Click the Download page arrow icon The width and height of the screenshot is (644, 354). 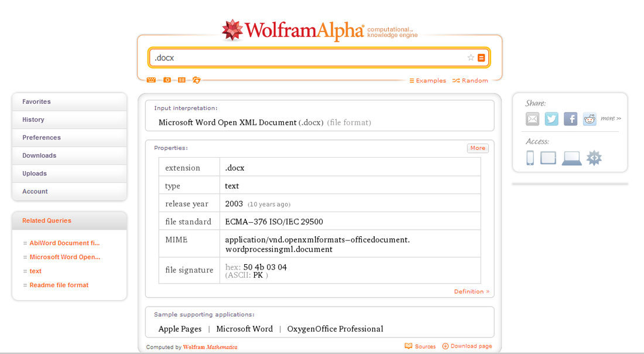tap(445, 346)
